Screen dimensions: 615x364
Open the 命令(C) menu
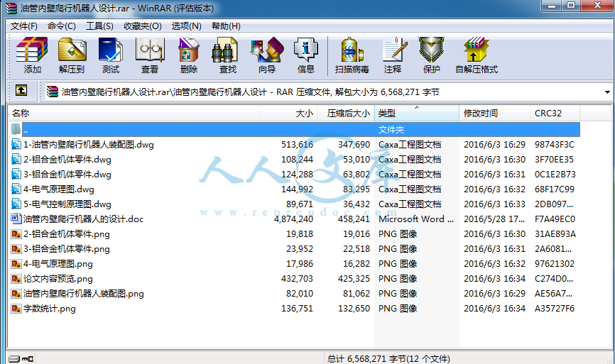point(62,26)
